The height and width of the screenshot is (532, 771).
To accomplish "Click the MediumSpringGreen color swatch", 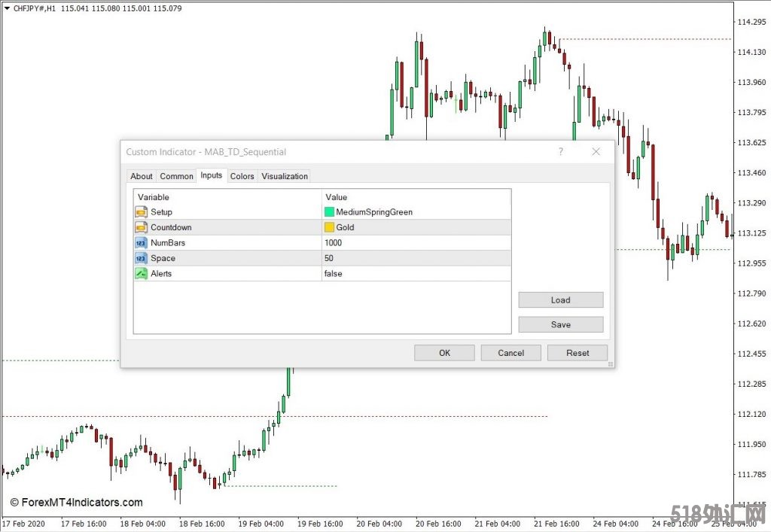I will click(x=330, y=212).
